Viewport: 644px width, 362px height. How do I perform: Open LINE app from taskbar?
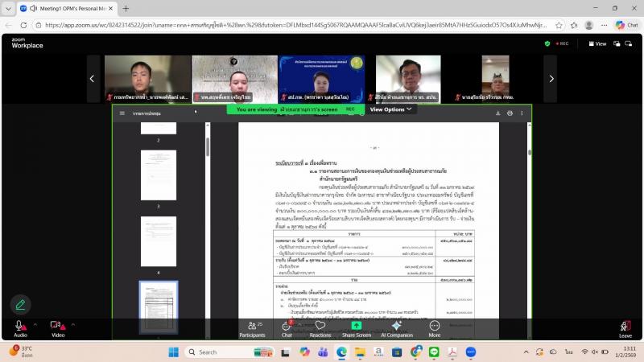tap(434, 352)
